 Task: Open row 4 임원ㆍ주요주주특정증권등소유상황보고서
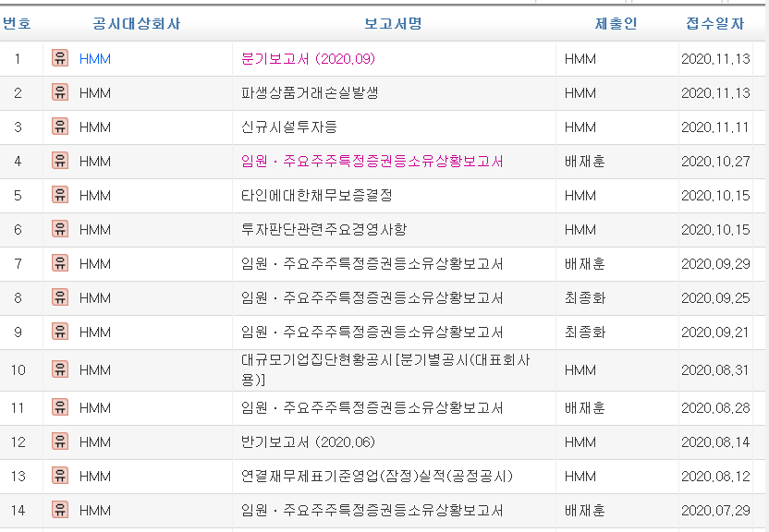[372, 161]
